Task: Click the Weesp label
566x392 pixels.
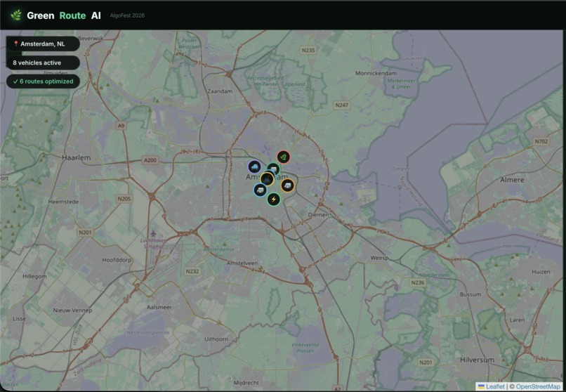Action: click(x=379, y=258)
